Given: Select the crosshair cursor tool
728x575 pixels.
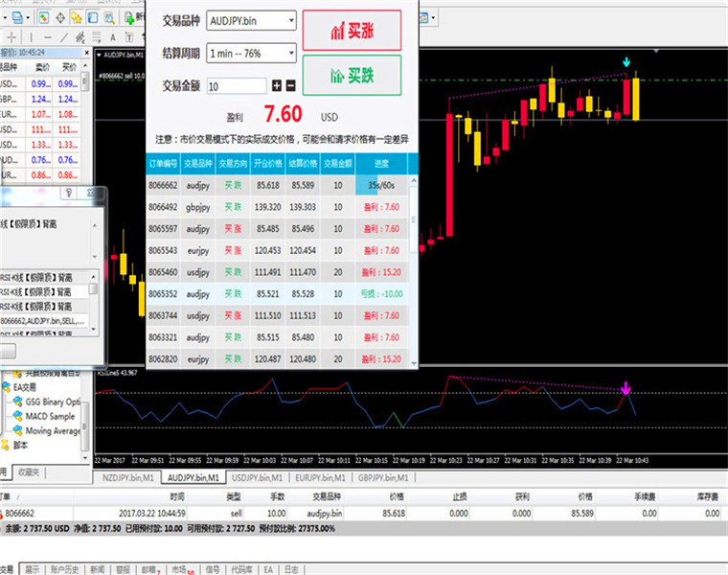Looking at the screenshot, I should point(12,37).
